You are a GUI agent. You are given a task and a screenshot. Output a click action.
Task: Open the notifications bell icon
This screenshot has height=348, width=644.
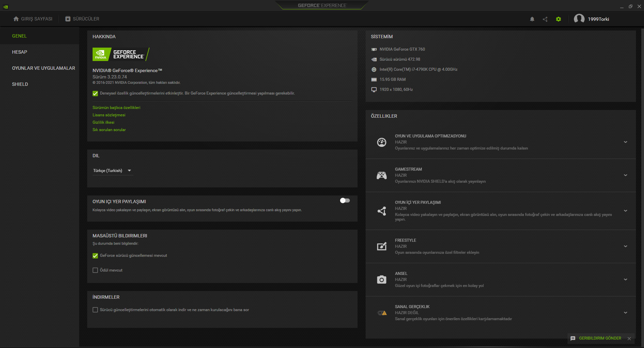(532, 19)
